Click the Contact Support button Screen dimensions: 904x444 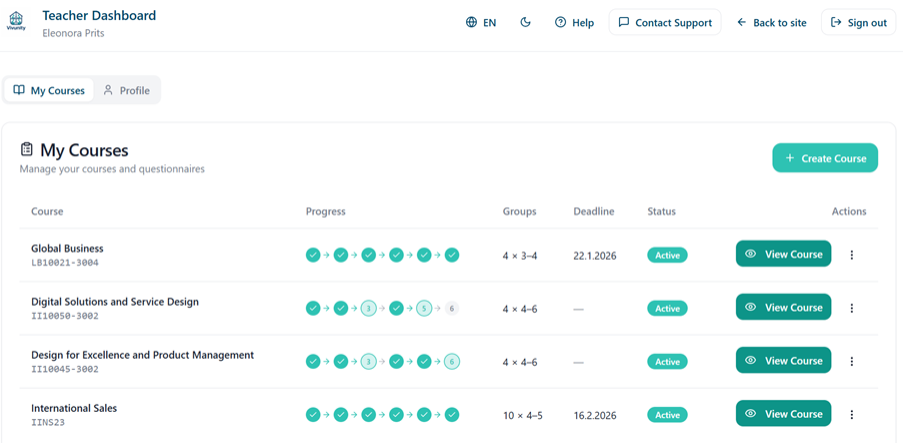click(x=665, y=22)
